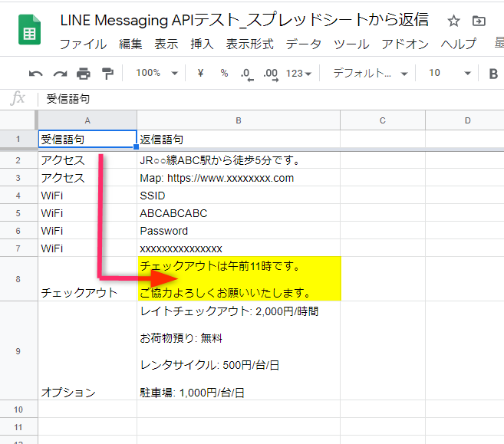Open the zoom 100% dropdown
Image resolution: width=504 pixels, height=444 pixels.
156,74
